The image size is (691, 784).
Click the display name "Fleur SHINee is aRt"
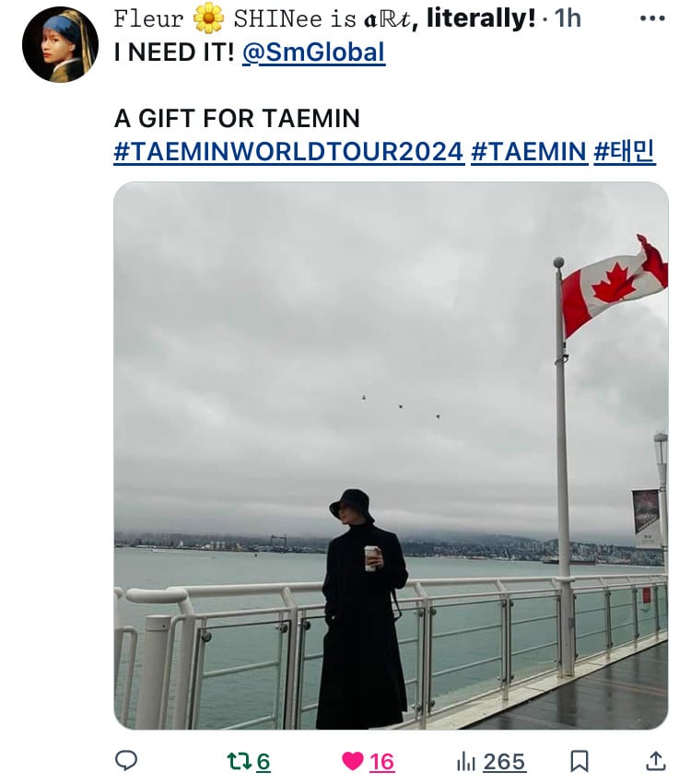[x=324, y=18]
